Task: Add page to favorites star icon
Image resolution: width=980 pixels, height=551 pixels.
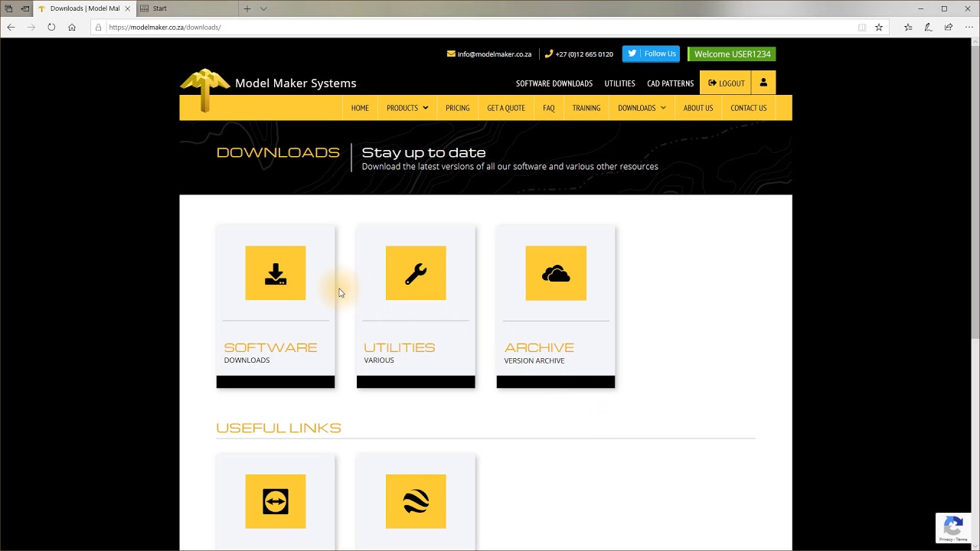Action: 879,27
